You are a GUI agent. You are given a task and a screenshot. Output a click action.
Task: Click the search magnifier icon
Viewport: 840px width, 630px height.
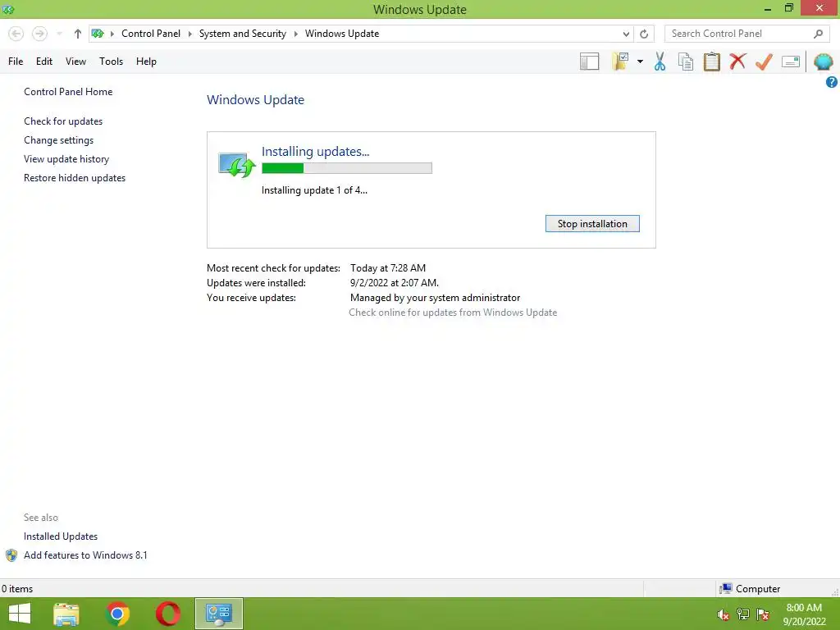click(x=818, y=34)
